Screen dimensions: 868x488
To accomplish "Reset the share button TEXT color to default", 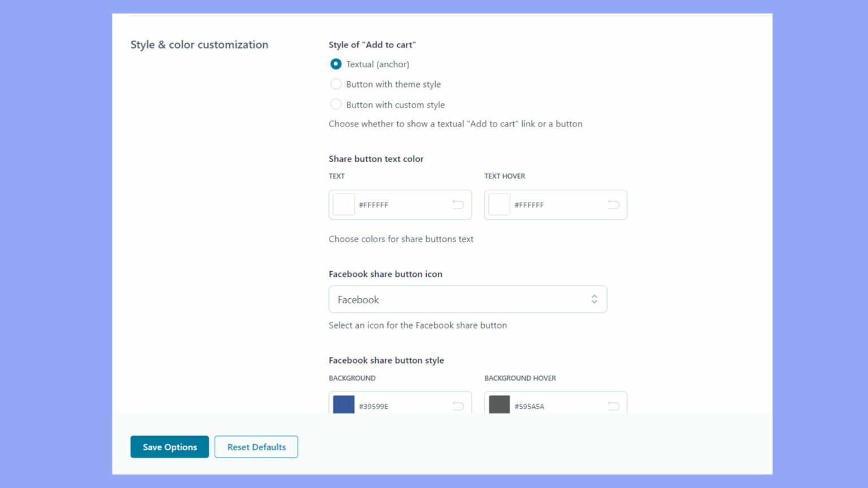I will [458, 204].
